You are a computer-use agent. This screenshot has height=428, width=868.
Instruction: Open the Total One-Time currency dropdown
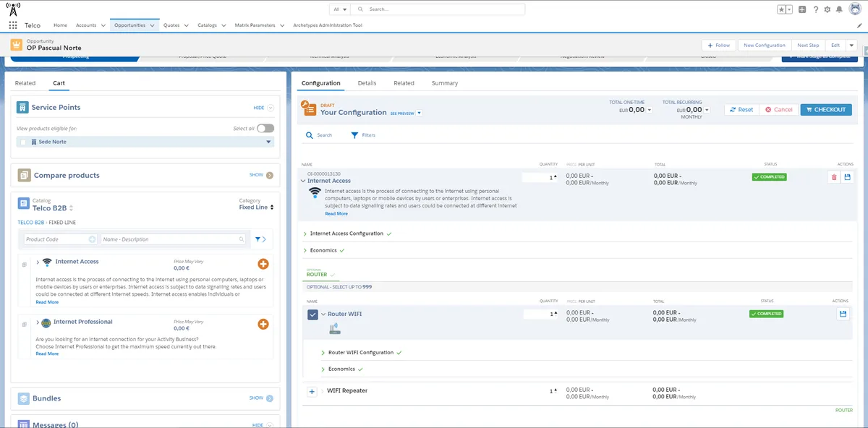649,110
